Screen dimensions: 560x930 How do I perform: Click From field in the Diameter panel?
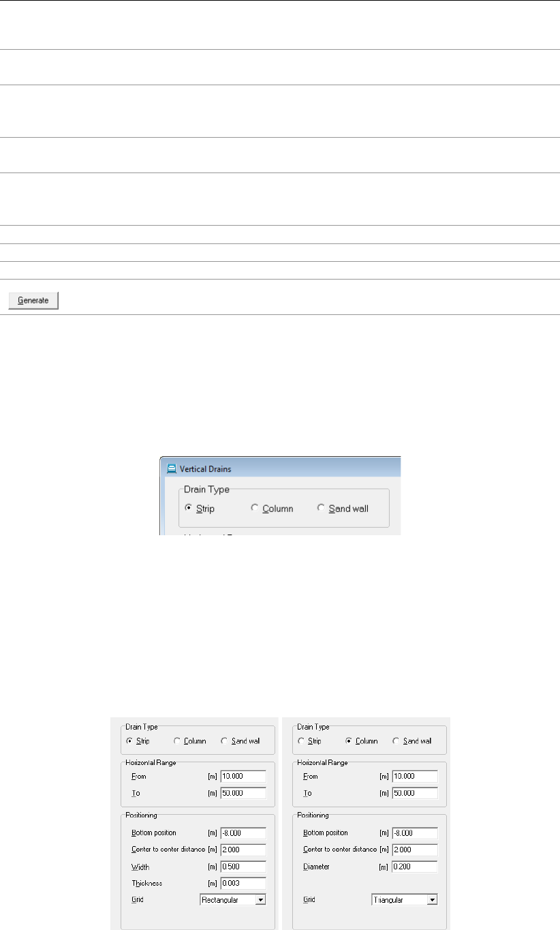click(x=415, y=777)
